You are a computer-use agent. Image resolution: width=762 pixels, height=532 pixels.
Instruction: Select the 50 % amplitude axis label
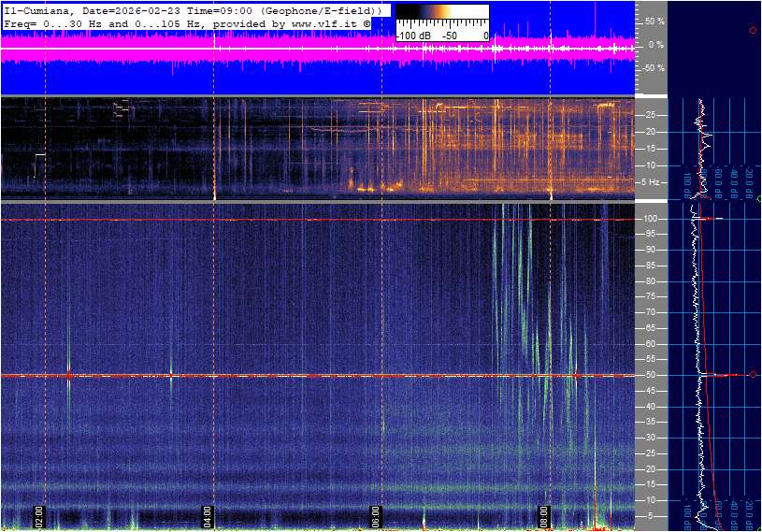tap(654, 21)
